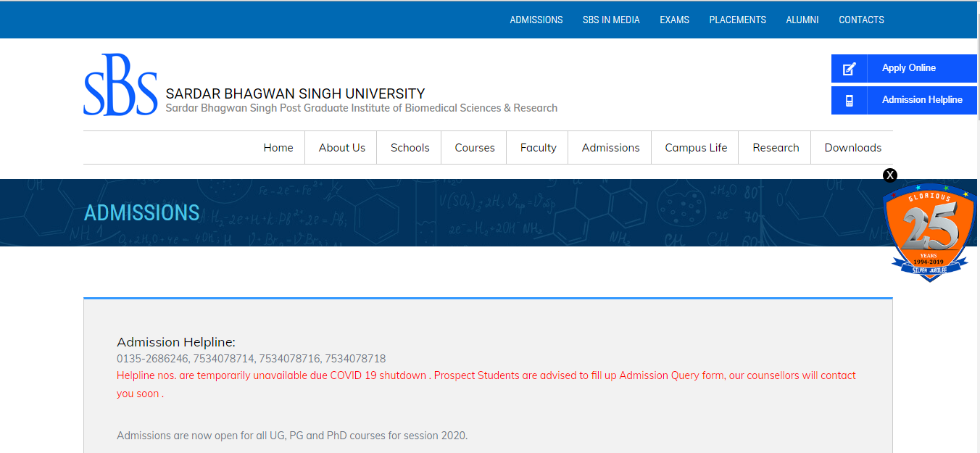Open the Research menu item
The width and height of the screenshot is (980, 453).
click(775, 147)
